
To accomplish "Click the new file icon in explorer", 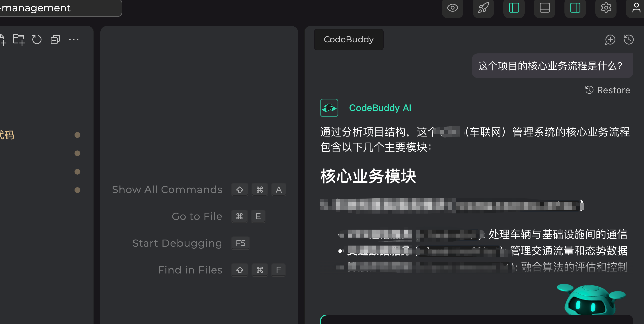I will (3, 40).
